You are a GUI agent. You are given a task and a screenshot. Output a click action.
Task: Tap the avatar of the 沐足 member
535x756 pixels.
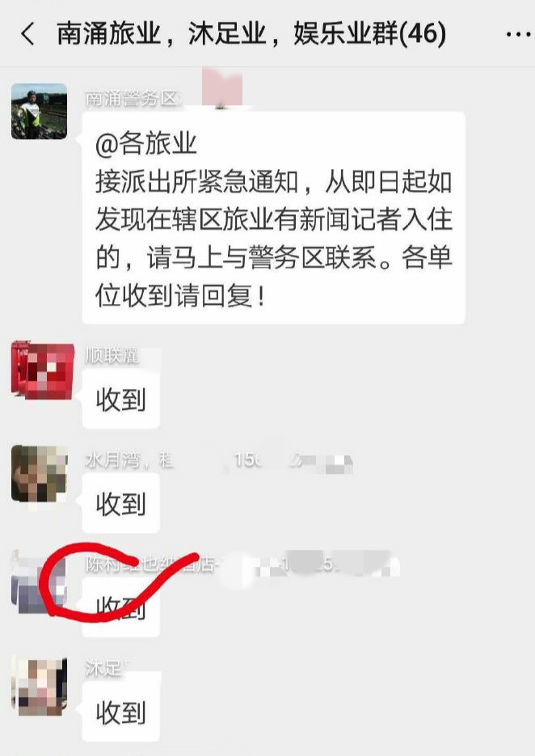pos(39,686)
